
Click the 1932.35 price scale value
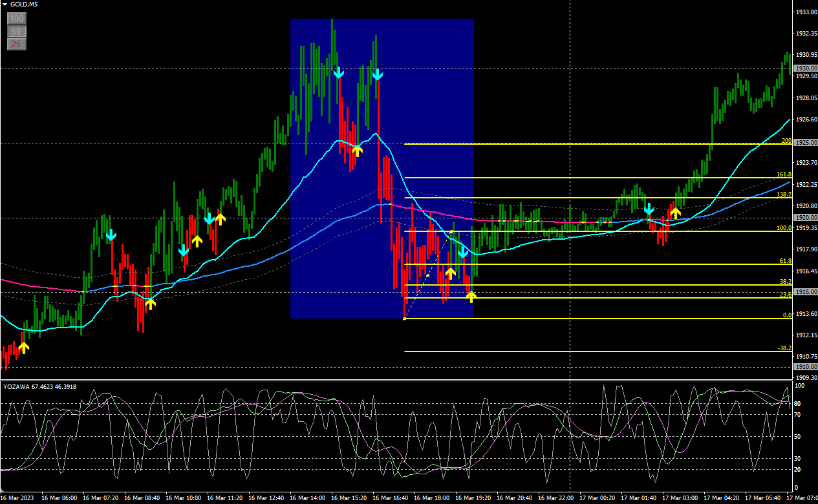pyautogui.click(x=806, y=34)
